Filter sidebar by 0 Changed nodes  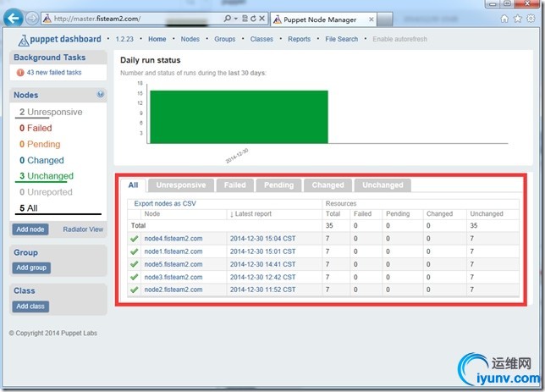41,160
